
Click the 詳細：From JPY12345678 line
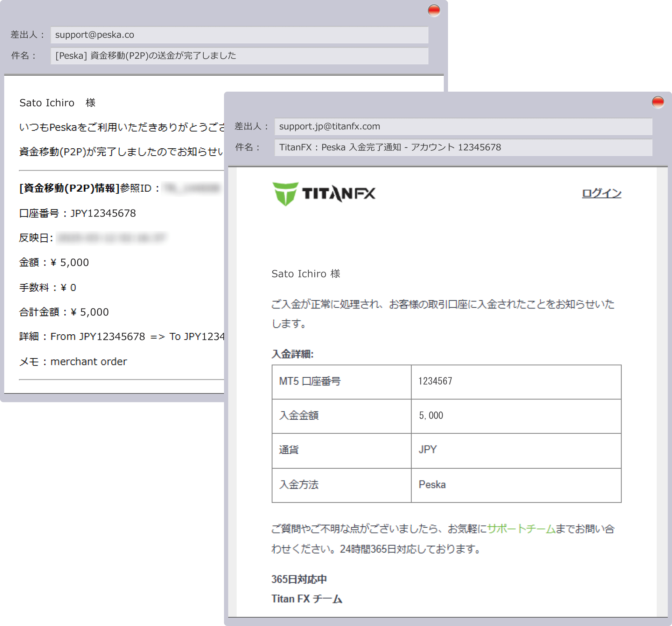(x=121, y=336)
